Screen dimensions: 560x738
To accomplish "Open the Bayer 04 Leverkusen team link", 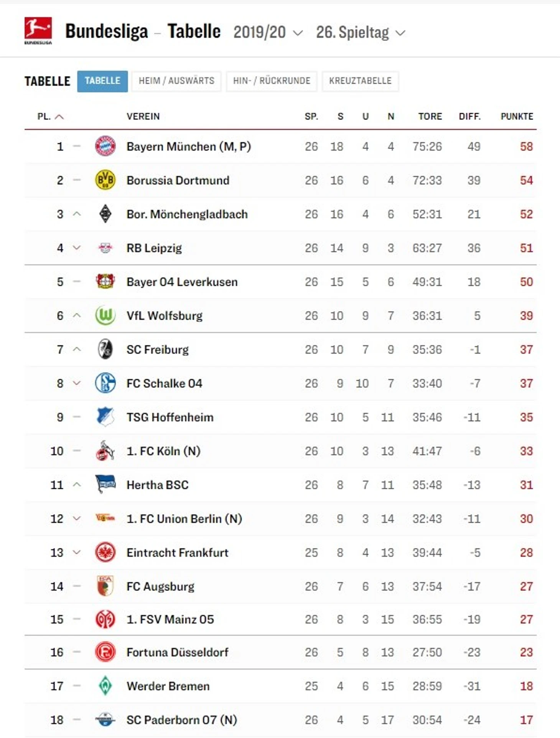I will click(182, 282).
